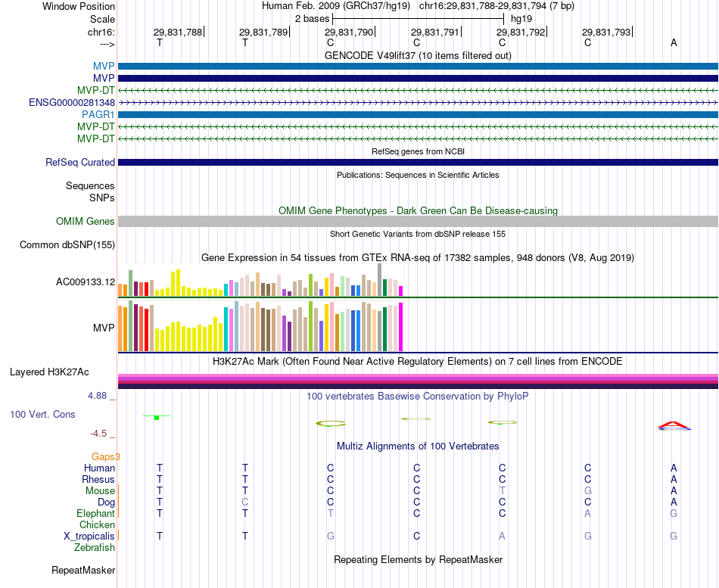Open the H3K27Ac Mark track title

tap(418, 362)
